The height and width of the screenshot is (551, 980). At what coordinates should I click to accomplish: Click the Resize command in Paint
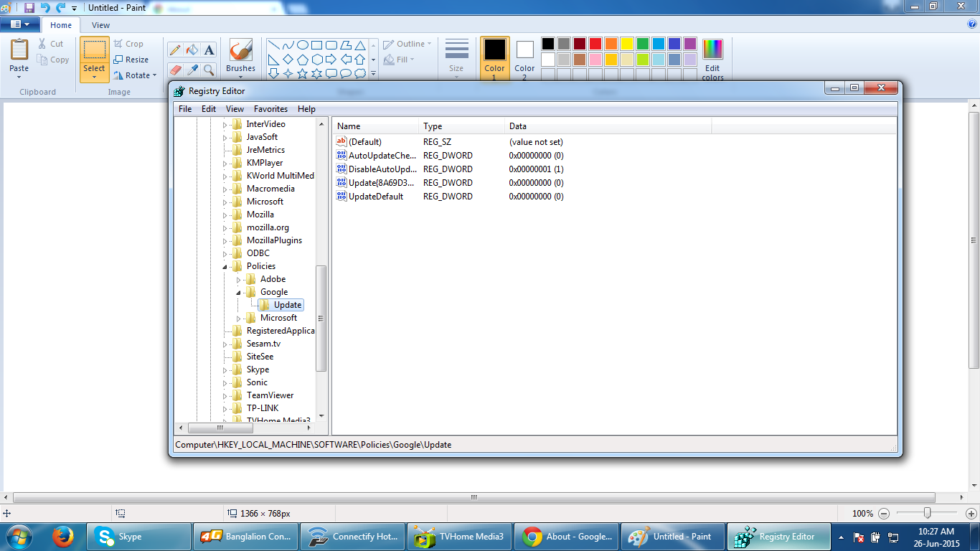[131, 60]
